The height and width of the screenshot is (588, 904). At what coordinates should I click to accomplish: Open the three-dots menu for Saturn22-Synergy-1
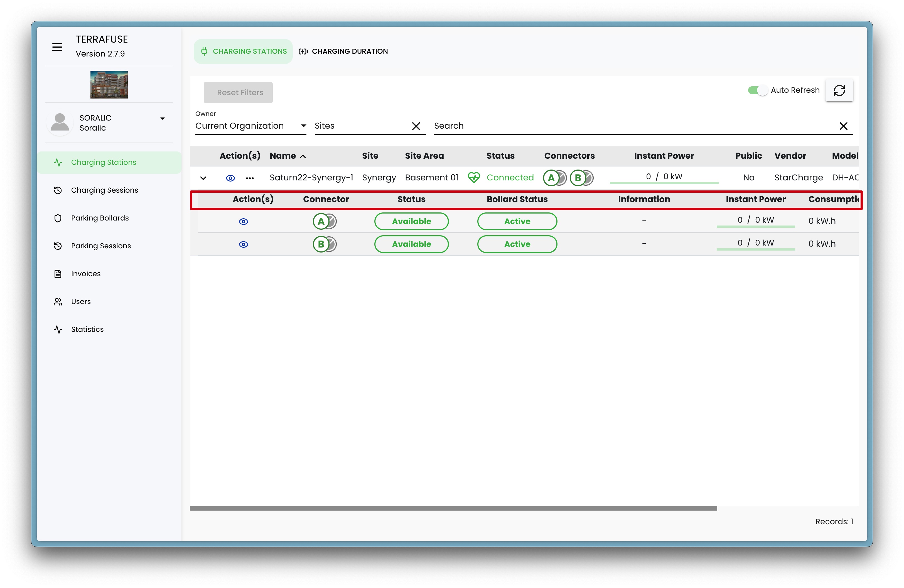[x=250, y=178]
